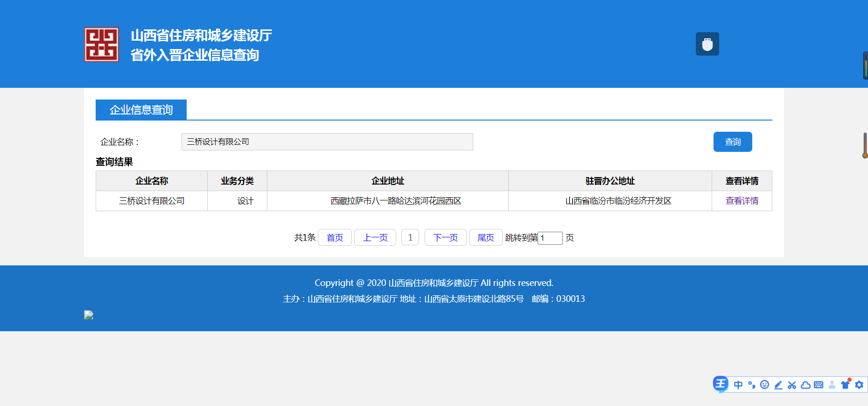Open the soft keyboard icon

tap(819, 385)
